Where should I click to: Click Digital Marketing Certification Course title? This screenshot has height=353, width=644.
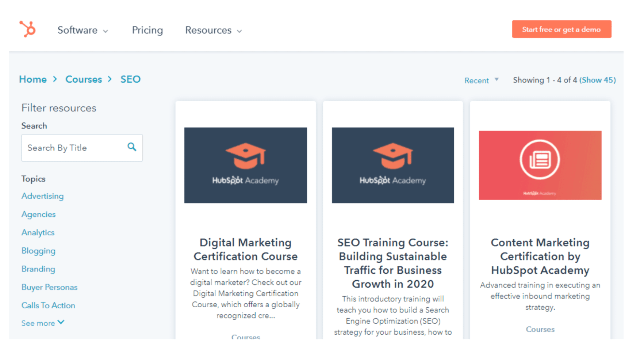point(246,250)
